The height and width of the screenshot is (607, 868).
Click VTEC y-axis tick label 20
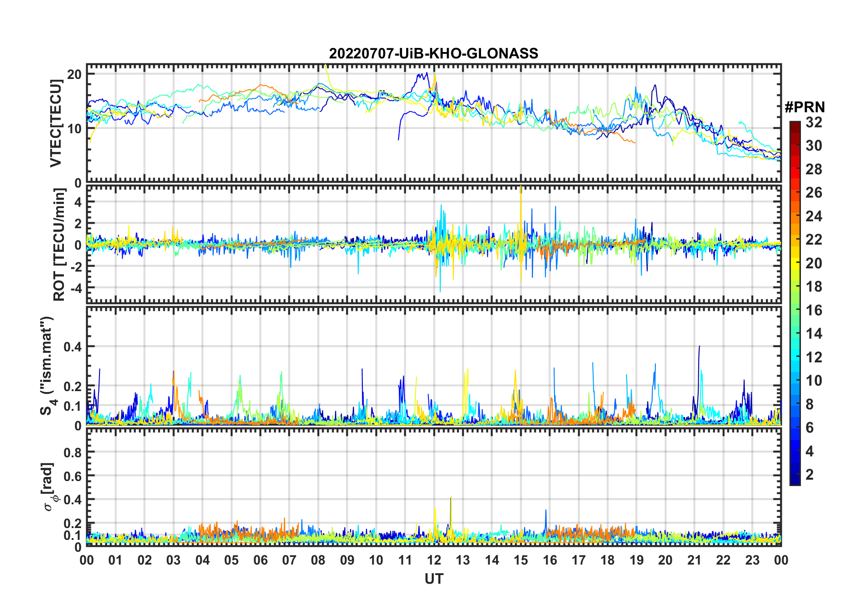click(x=74, y=74)
